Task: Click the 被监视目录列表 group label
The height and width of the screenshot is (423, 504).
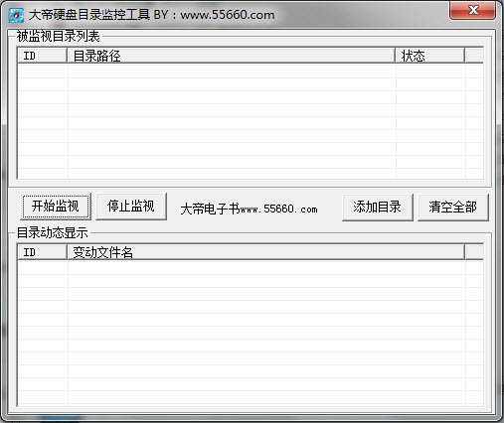Action: click(x=59, y=36)
